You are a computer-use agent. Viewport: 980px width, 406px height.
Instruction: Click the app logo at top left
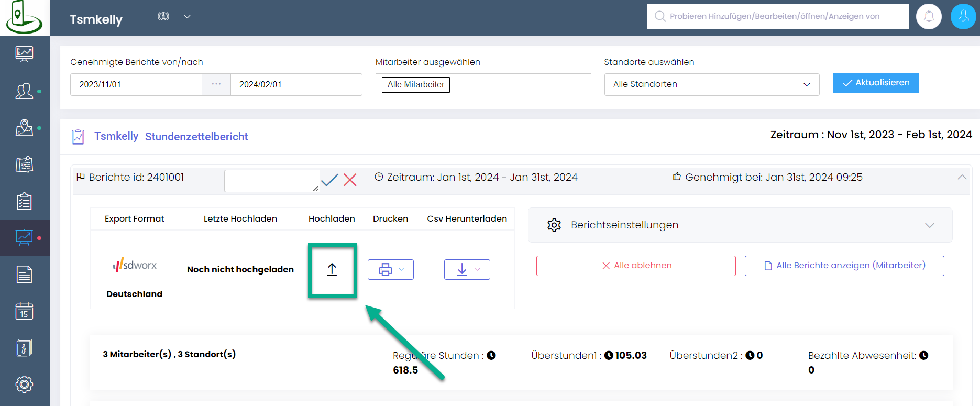pyautogui.click(x=24, y=17)
